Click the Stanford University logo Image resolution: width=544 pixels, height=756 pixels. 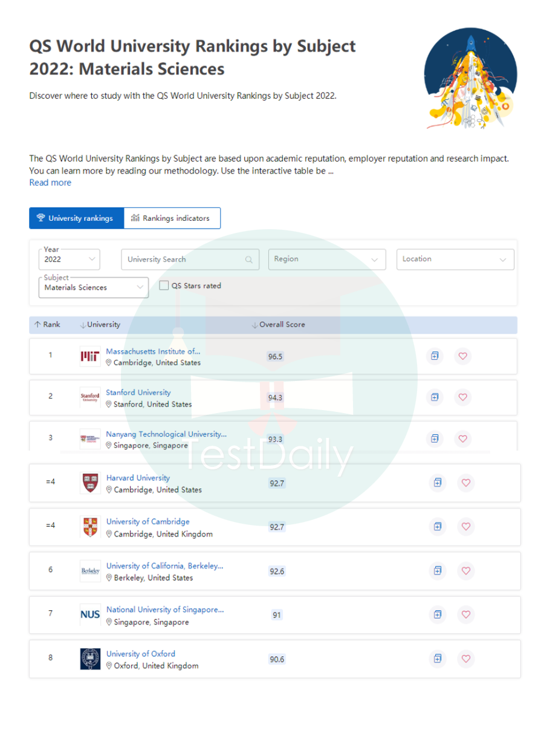(x=90, y=397)
